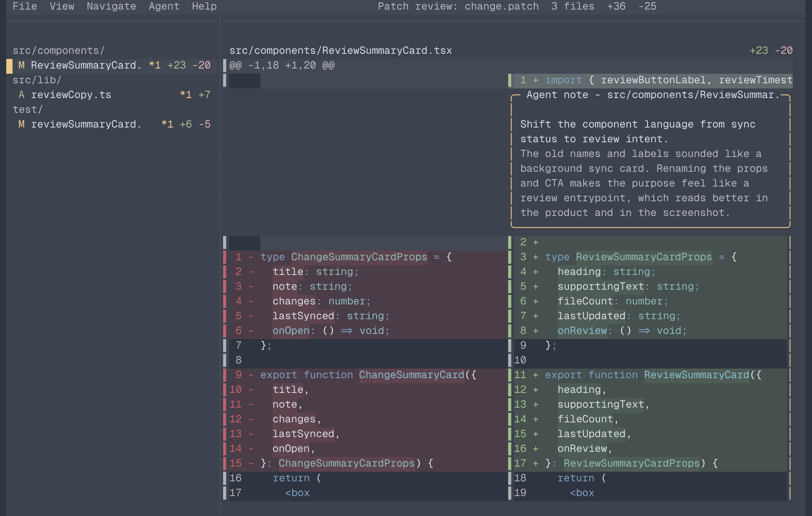Screen dimensions: 812x516
Task: Open the Agent menu
Action: pos(164,6)
